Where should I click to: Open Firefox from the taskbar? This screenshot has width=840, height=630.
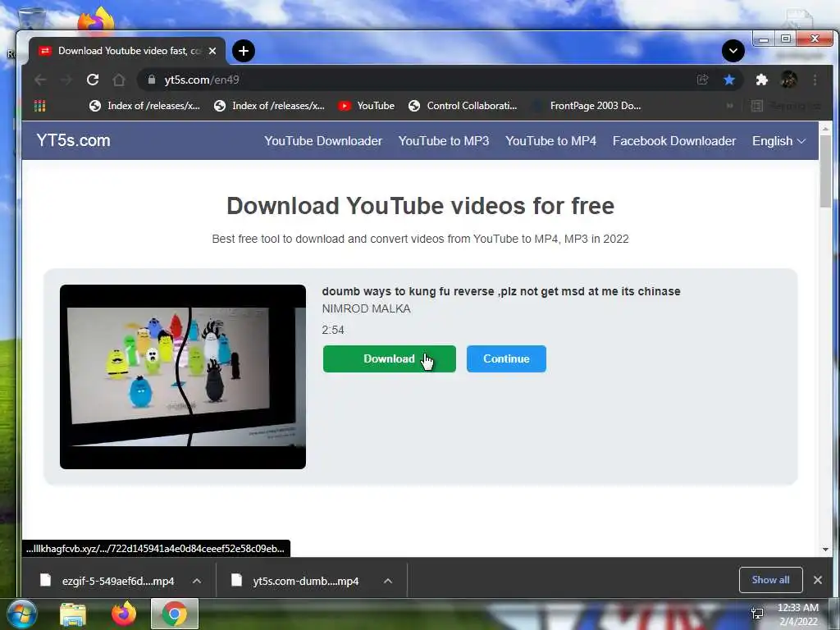123,614
